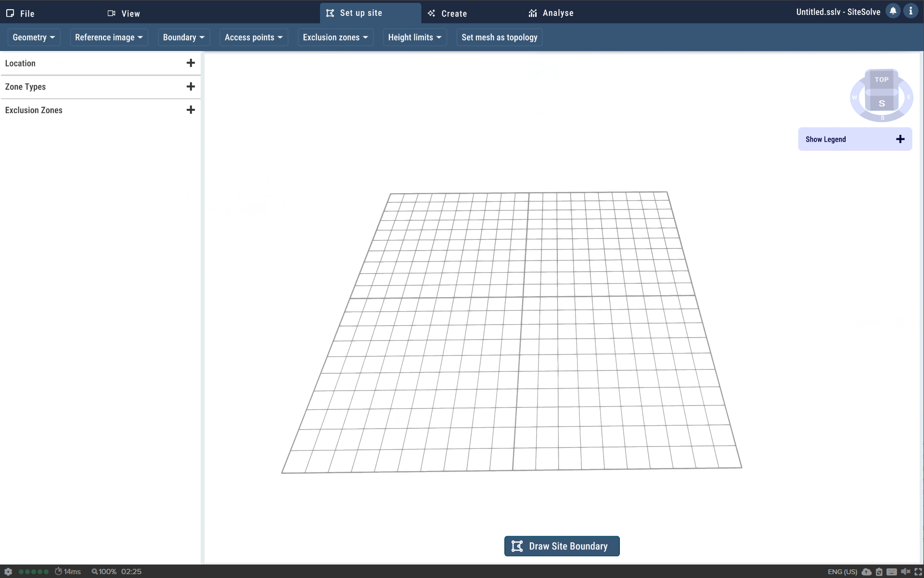
Task: Toggle fullscreen with the expand icon
Action: coord(918,572)
